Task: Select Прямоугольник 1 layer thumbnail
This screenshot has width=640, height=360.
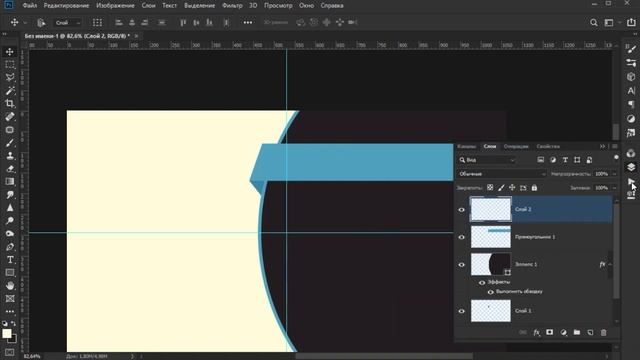Action: point(491,237)
